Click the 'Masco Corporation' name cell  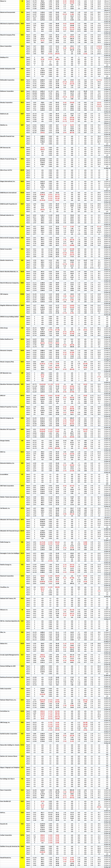[10, 46]
